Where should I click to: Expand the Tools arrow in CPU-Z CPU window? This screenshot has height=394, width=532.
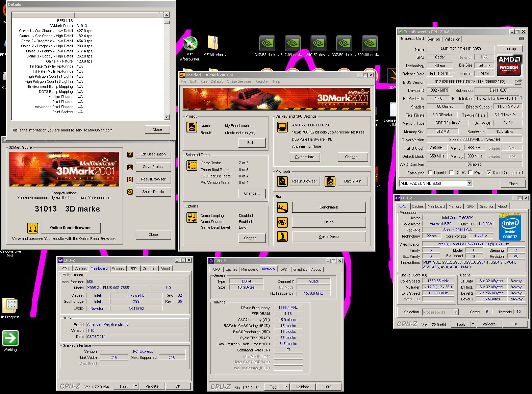[x=473, y=324]
